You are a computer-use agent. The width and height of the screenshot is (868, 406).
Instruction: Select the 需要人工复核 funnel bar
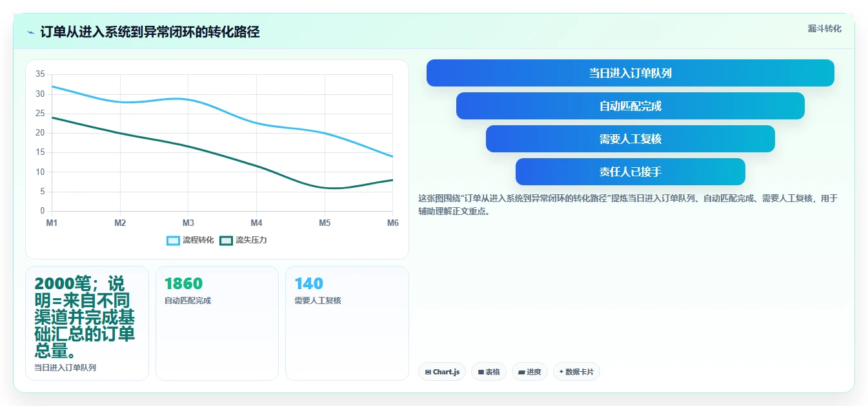pos(630,139)
